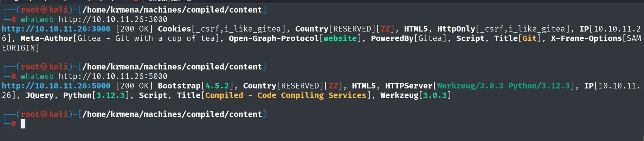Click 'Script' in the Gitea port 3000 result
The image size is (644, 141).
coord(470,39)
